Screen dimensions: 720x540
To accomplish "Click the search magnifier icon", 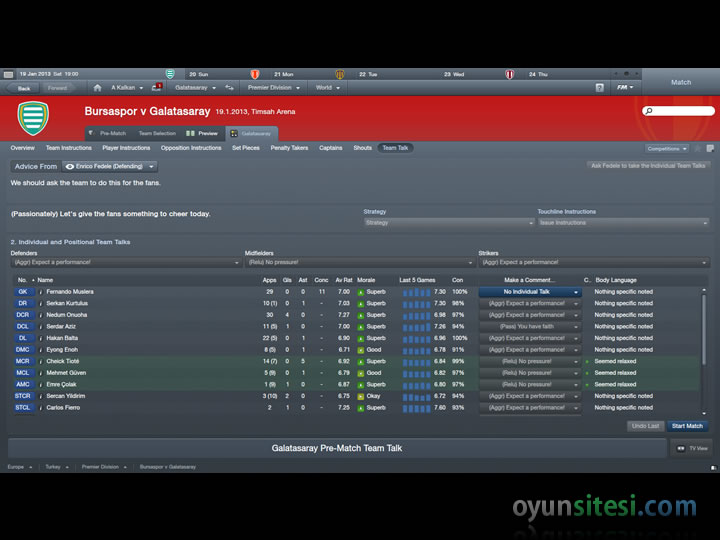I will pos(649,111).
